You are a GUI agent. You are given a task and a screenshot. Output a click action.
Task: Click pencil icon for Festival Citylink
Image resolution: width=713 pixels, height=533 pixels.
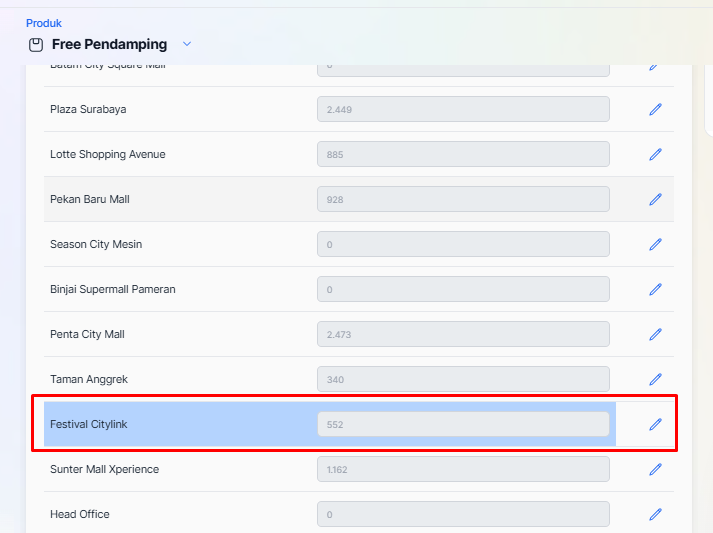click(655, 424)
